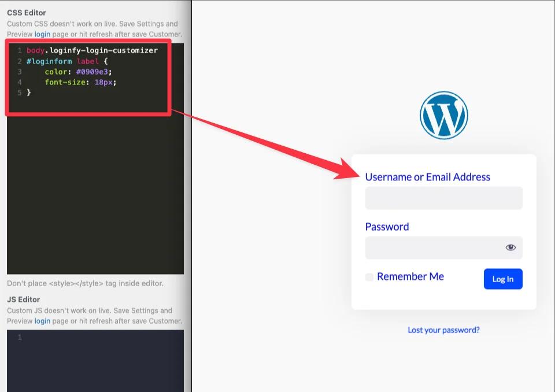555x392 pixels.
Task: Click the #loginform label line in CSS editor
Action: [67, 61]
